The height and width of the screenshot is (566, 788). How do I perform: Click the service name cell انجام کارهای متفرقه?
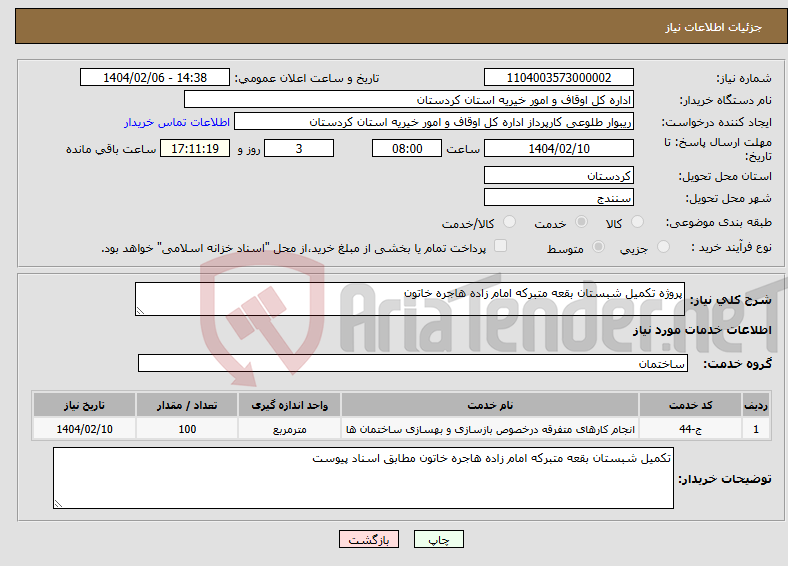click(490, 429)
